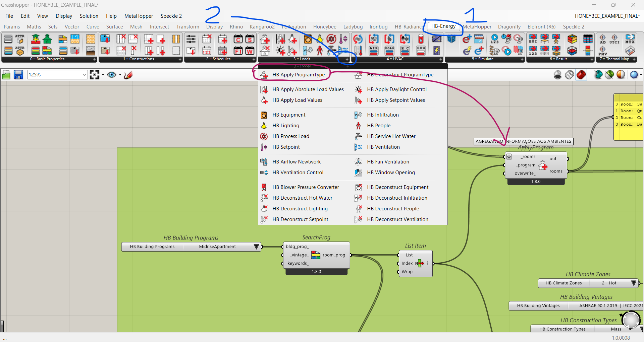Click the equipment icon in Loads panel

308,40
